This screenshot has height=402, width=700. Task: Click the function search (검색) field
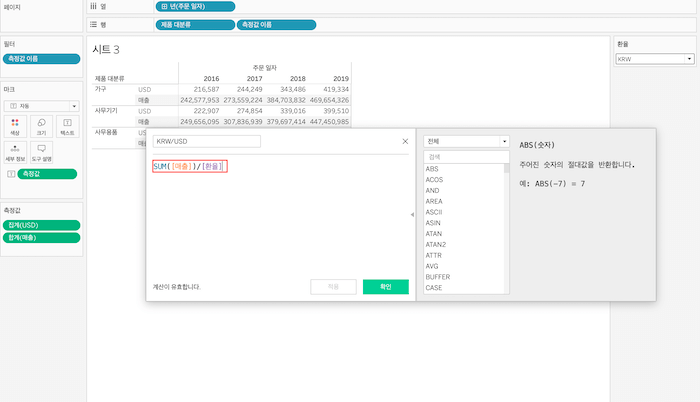(466, 157)
